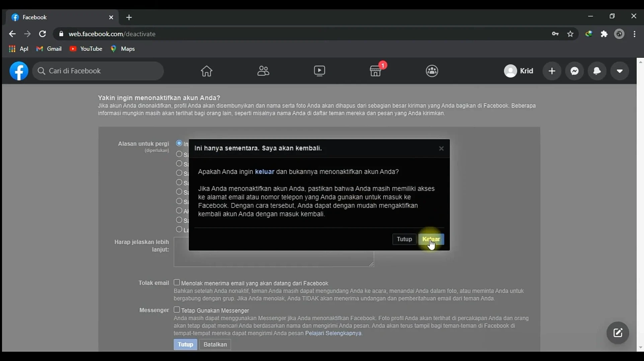The height and width of the screenshot is (361, 644).
Task: Expand the Account dropdown arrow
Action: pos(620,71)
